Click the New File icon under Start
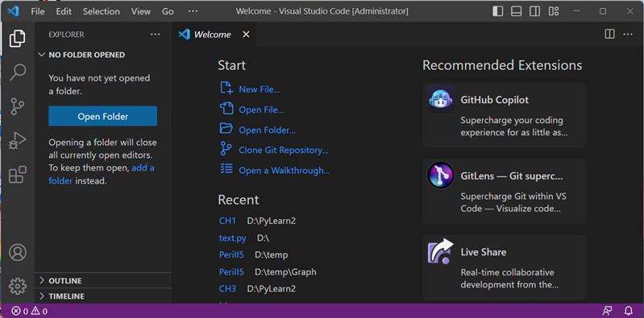Image resolution: width=644 pixels, height=318 pixels. [226, 89]
